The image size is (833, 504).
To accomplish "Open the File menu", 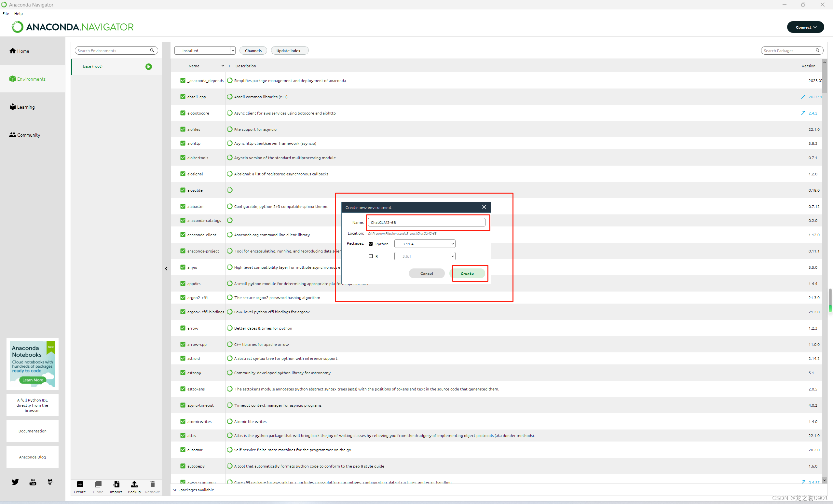I will click(x=6, y=14).
